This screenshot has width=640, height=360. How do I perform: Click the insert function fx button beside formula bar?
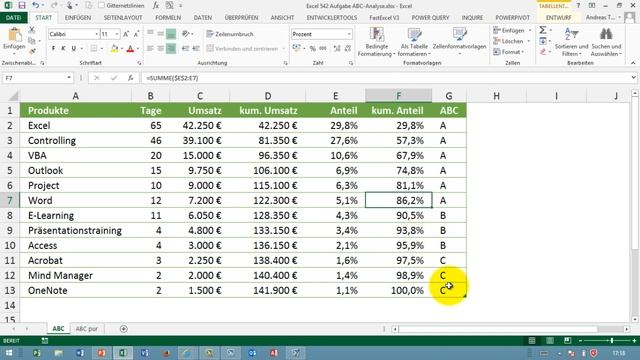[130, 78]
